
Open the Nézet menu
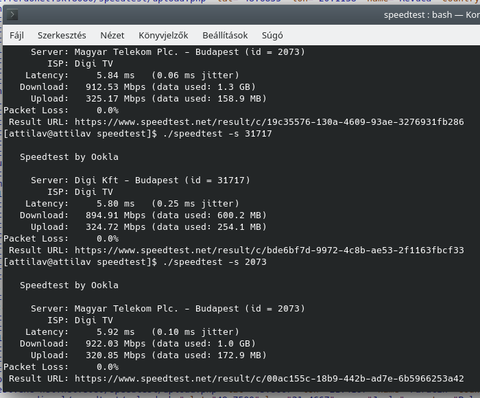112,35
